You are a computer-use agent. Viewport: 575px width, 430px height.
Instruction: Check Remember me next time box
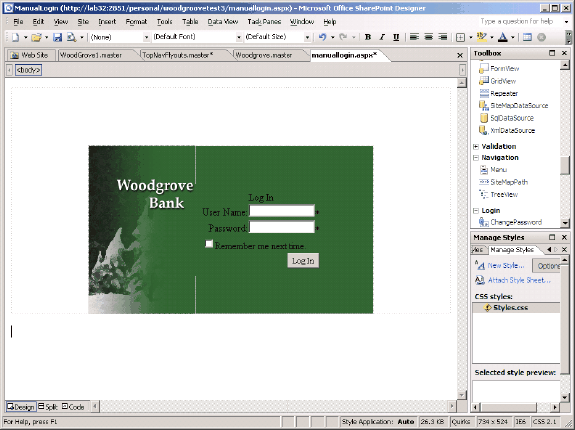209,244
